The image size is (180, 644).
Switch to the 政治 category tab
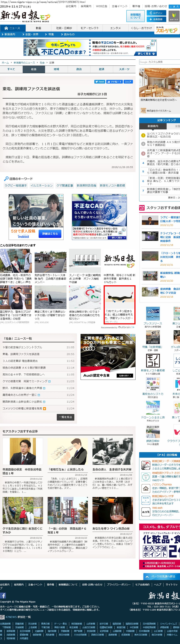[x=79, y=69]
